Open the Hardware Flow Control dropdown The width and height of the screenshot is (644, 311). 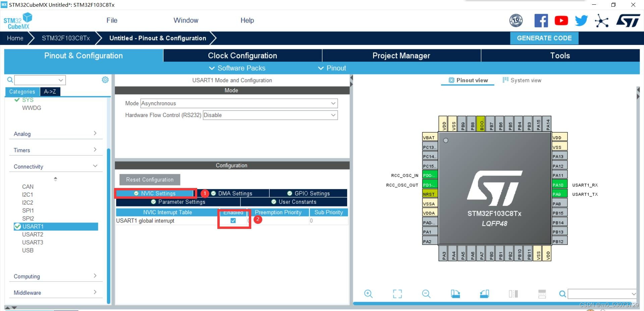coord(270,115)
